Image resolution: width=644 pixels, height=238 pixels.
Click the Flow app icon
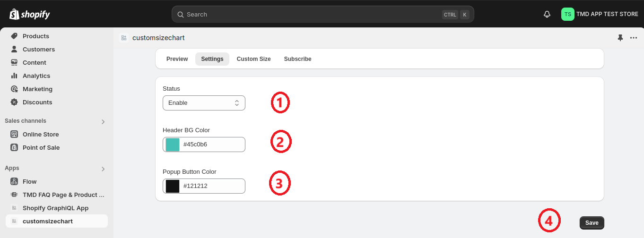tap(14, 181)
